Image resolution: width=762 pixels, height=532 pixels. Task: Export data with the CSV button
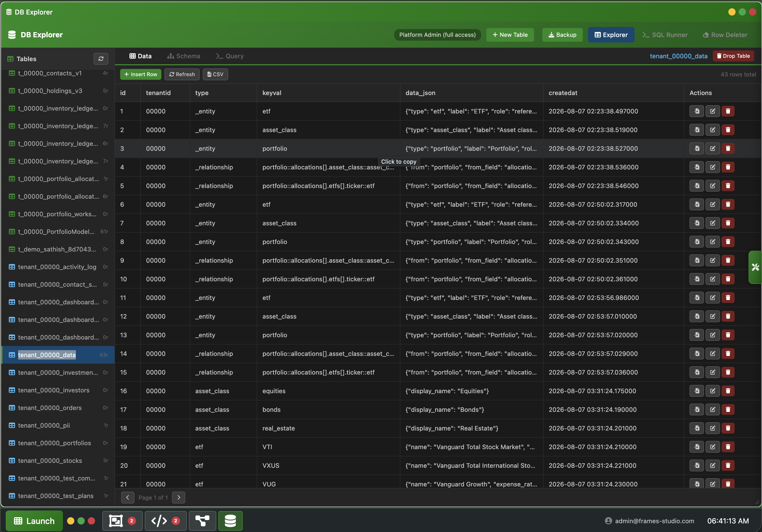tap(215, 74)
